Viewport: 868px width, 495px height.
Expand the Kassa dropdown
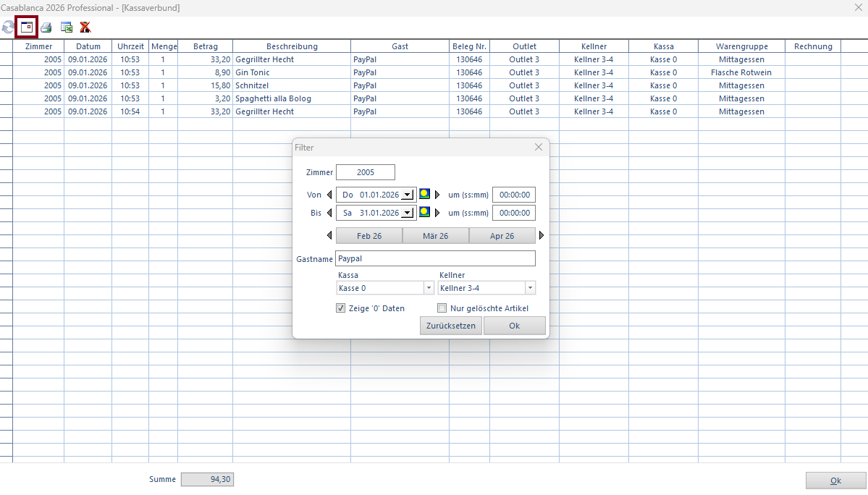point(428,288)
